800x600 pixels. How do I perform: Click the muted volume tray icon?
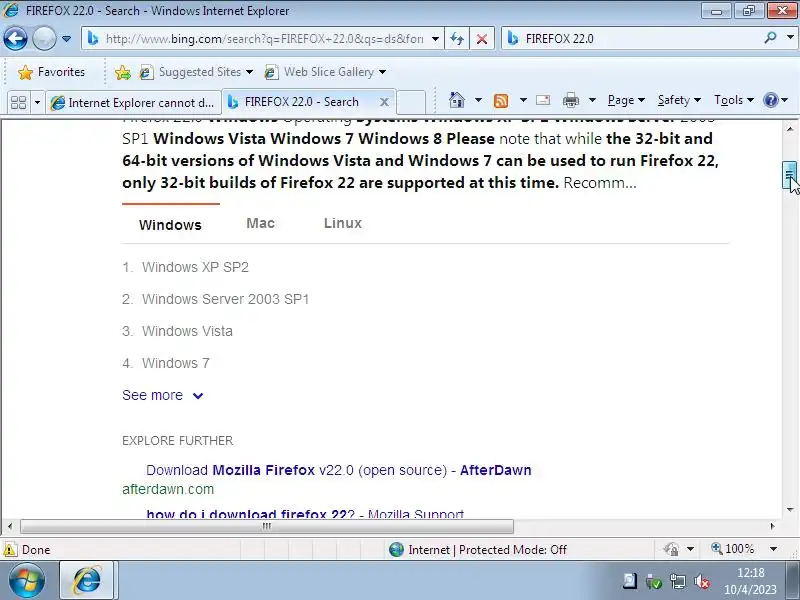point(702,581)
